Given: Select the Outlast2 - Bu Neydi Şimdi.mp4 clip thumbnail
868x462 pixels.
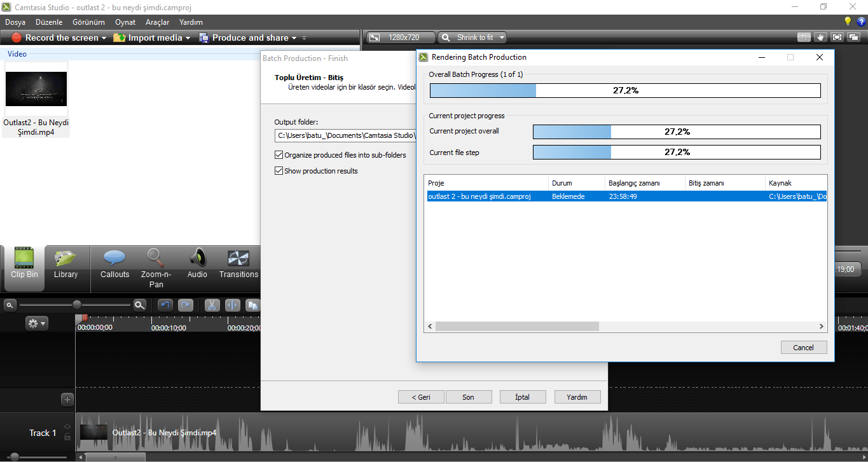Looking at the screenshot, I should pos(36,89).
